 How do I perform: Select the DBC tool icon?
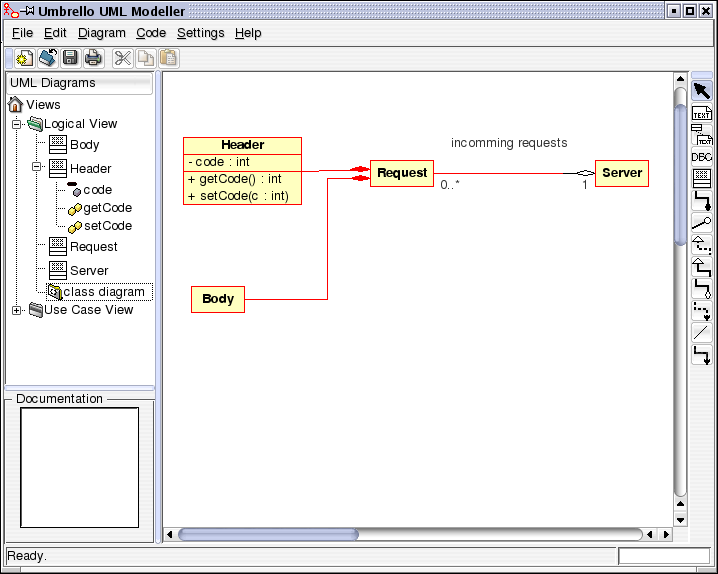click(702, 157)
